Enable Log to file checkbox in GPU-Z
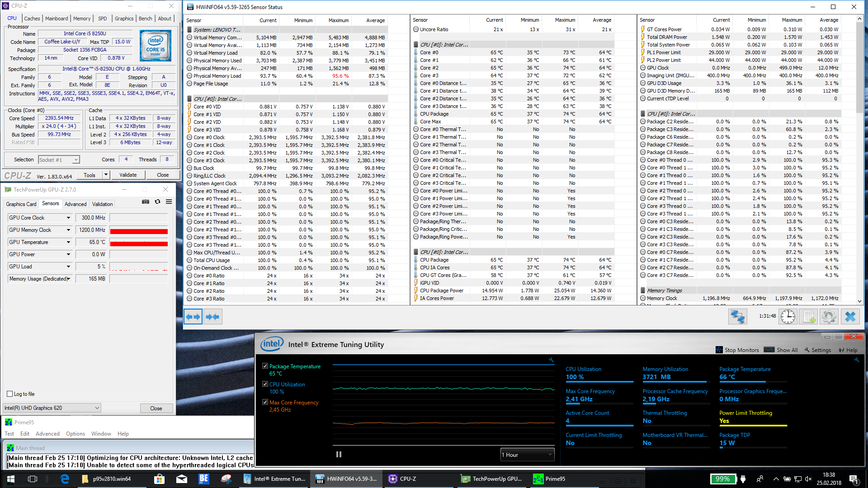The height and width of the screenshot is (488, 868). coord(10,394)
